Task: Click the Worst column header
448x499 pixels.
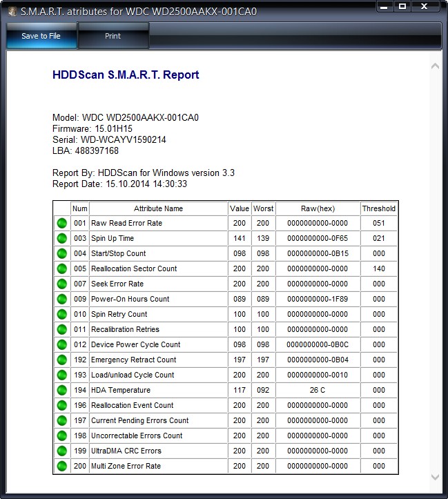Action: pyautogui.click(x=264, y=208)
